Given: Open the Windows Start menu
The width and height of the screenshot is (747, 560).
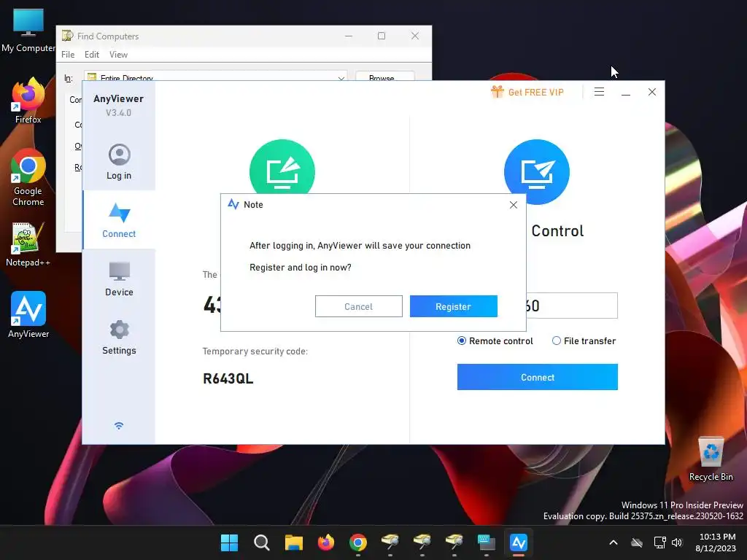Looking at the screenshot, I should (229, 542).
